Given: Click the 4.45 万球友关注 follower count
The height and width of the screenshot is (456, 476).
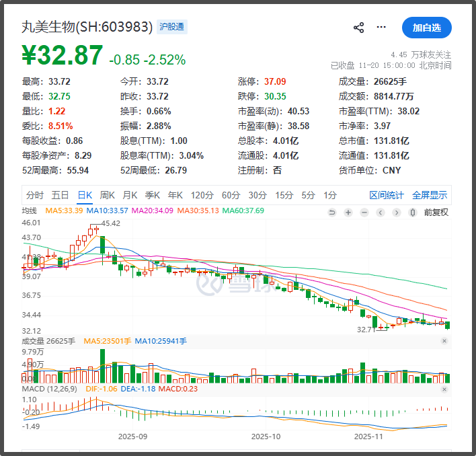Looking at the screenshot, I should tap(421, 55).
